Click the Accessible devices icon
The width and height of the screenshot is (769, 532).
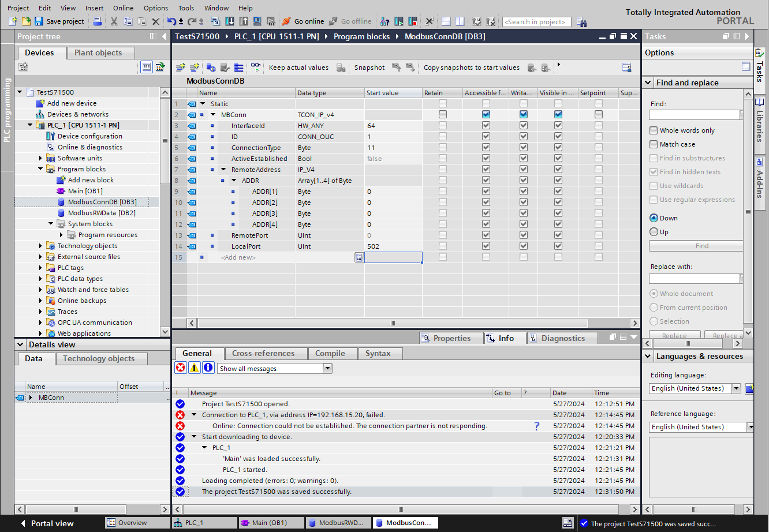click(x=385, y=21)
